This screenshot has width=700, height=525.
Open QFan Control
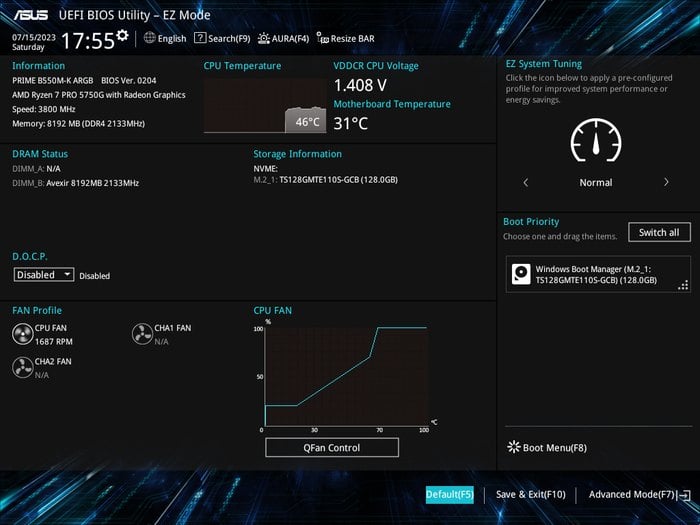pos(332,447)
